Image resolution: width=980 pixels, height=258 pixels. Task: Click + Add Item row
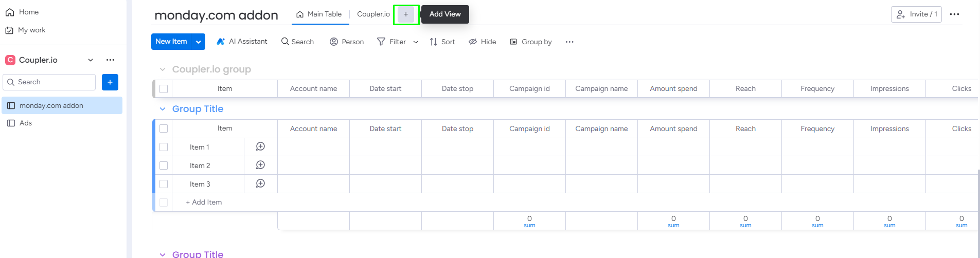click(x=204, y=202)
